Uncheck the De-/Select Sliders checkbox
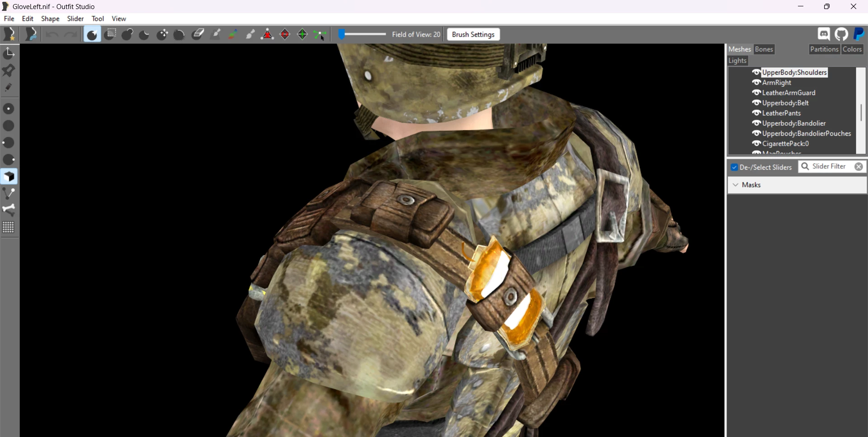 coord(735,167)
